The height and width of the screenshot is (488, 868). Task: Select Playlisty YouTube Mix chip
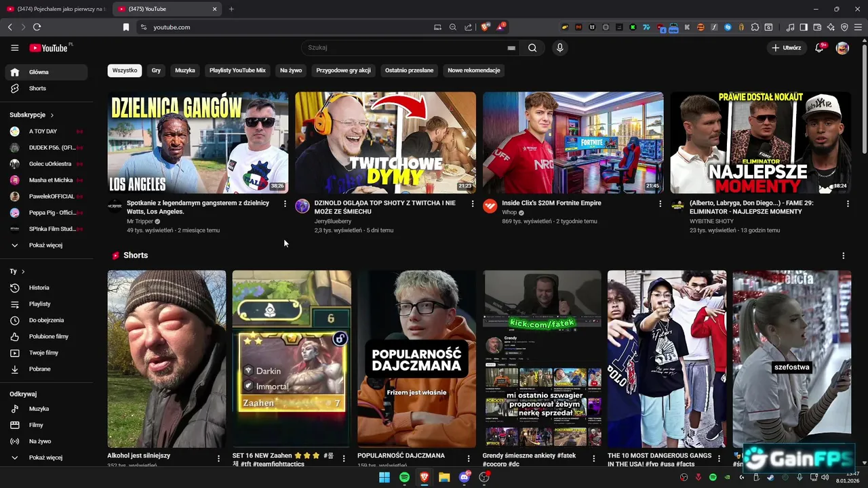point(237,70)
